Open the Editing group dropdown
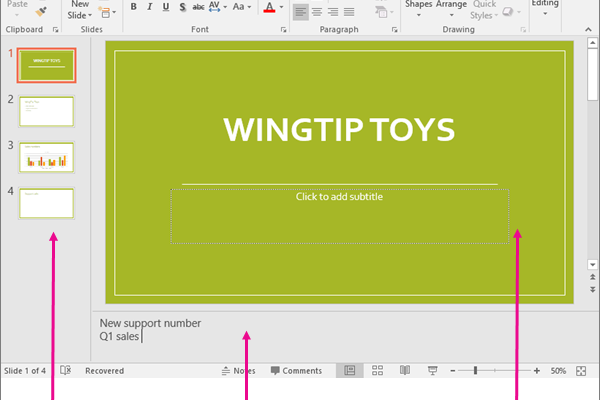This screenshot has height=400, width=600. pos(545,8)
